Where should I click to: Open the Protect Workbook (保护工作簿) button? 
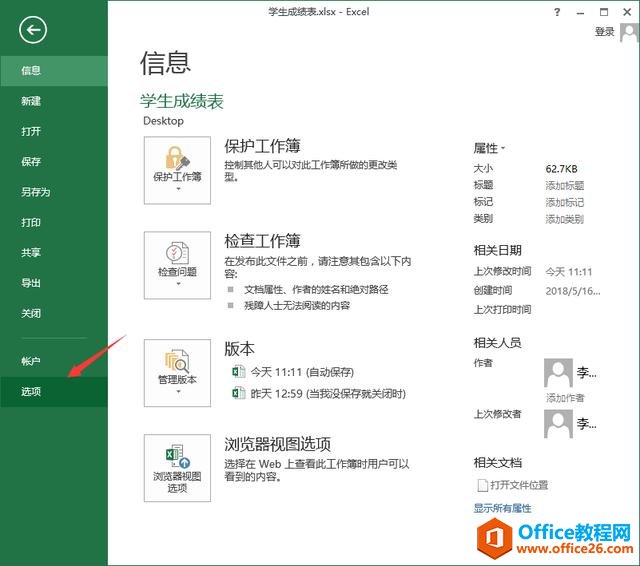(177, 170)
